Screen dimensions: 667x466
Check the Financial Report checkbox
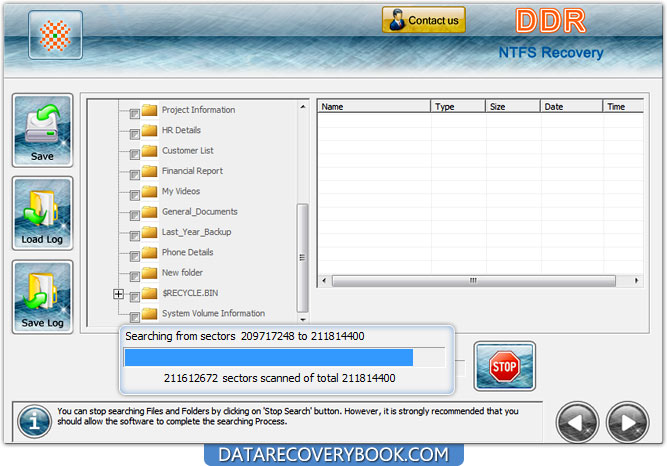click(134, 175)
